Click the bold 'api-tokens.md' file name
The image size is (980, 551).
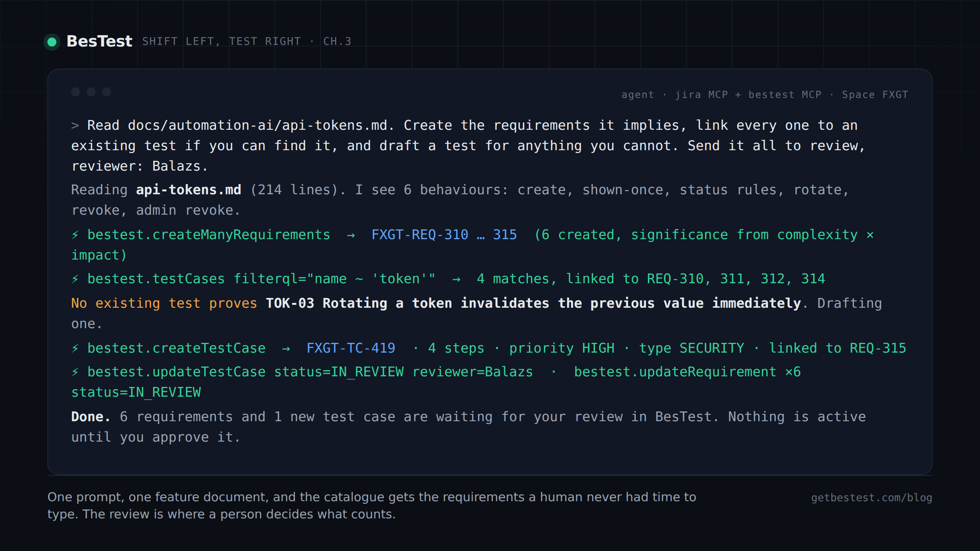click(189, 190)
